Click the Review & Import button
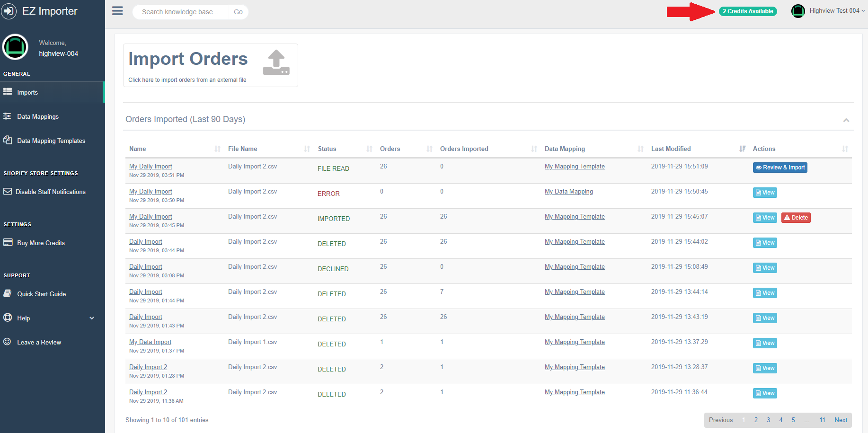Viewport: 868px width, 433px height. coord(780,168)
